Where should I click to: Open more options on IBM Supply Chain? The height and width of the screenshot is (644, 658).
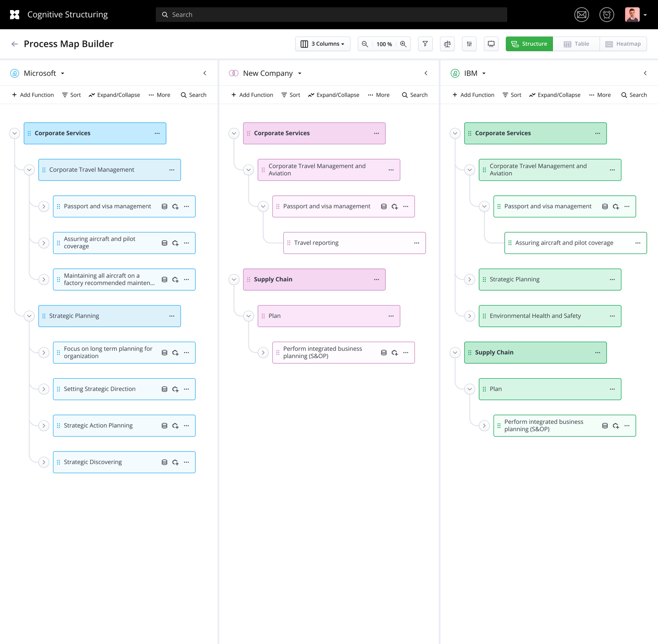(598, 352)
